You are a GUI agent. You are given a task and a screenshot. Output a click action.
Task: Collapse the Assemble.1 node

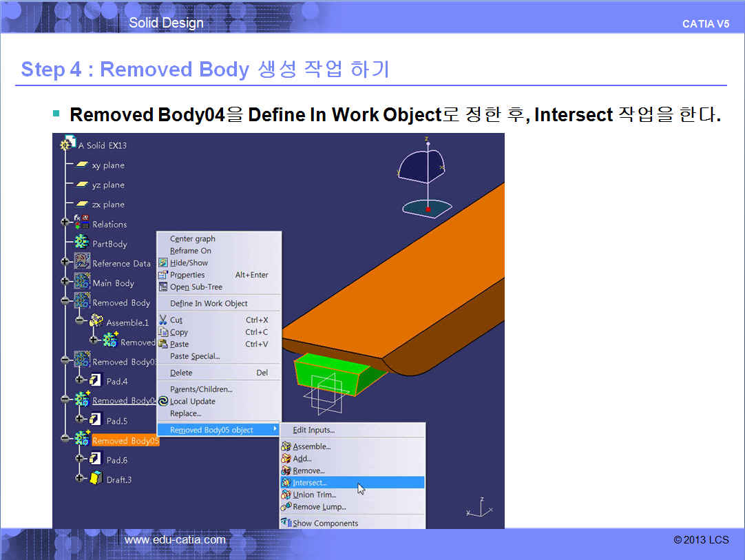(79, 320)
